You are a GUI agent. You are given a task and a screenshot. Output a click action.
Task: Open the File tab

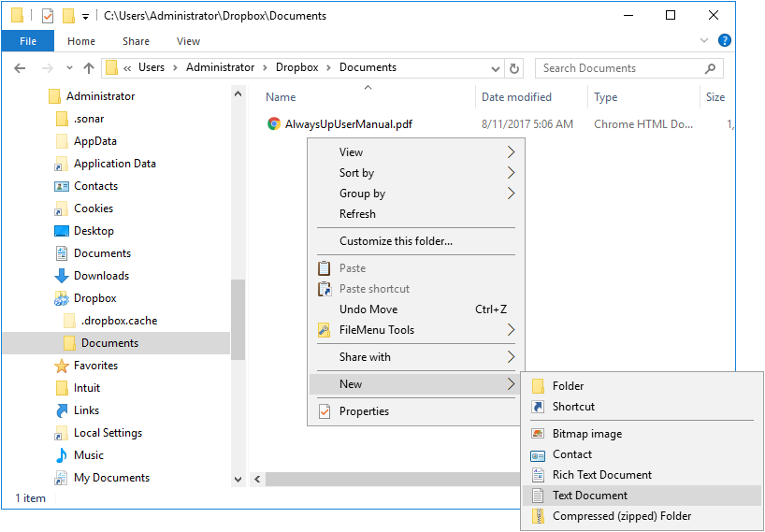point(28,41)
